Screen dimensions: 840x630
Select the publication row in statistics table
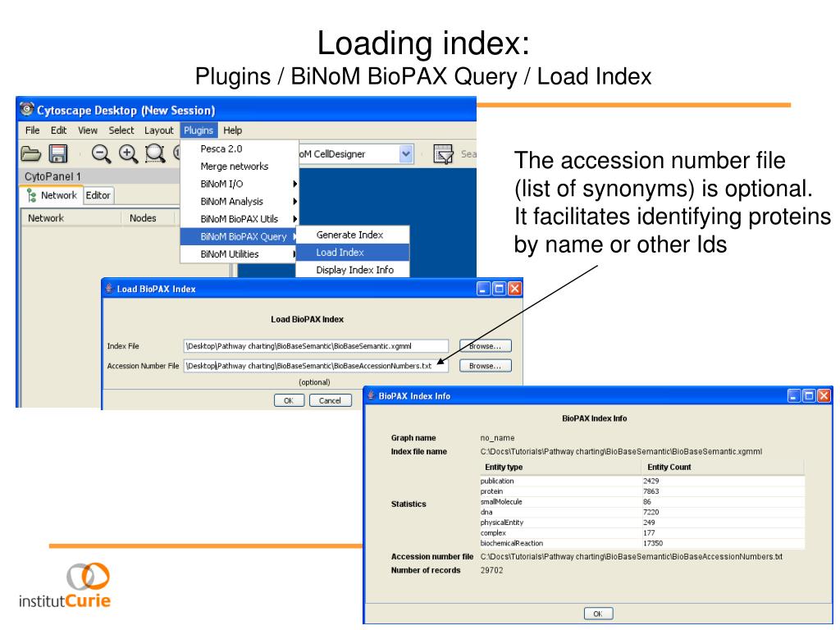point(642,481)
